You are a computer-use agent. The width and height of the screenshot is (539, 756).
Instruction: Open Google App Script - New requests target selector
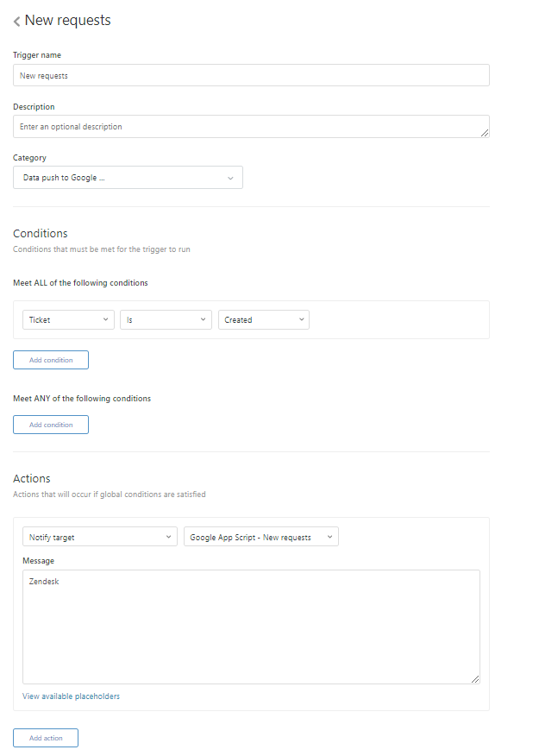[x=259, y=536]
